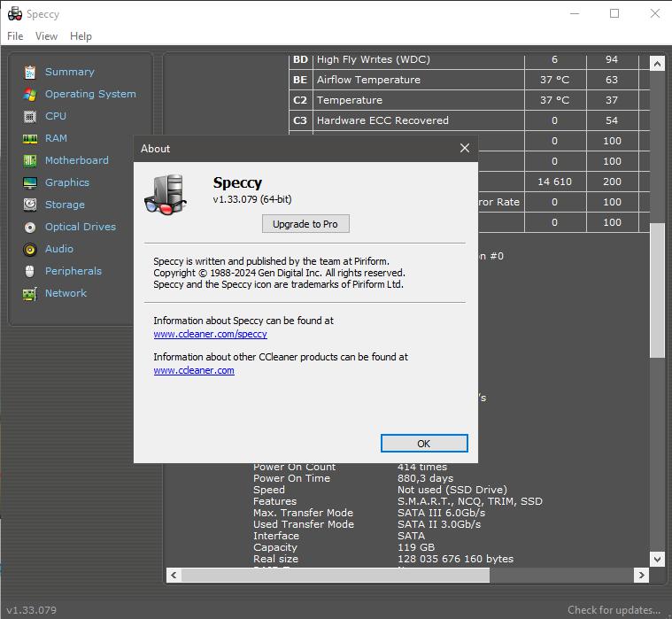Open the Network section in sidebar
This screenshot has width=672, height=619.
coord(66,293)
